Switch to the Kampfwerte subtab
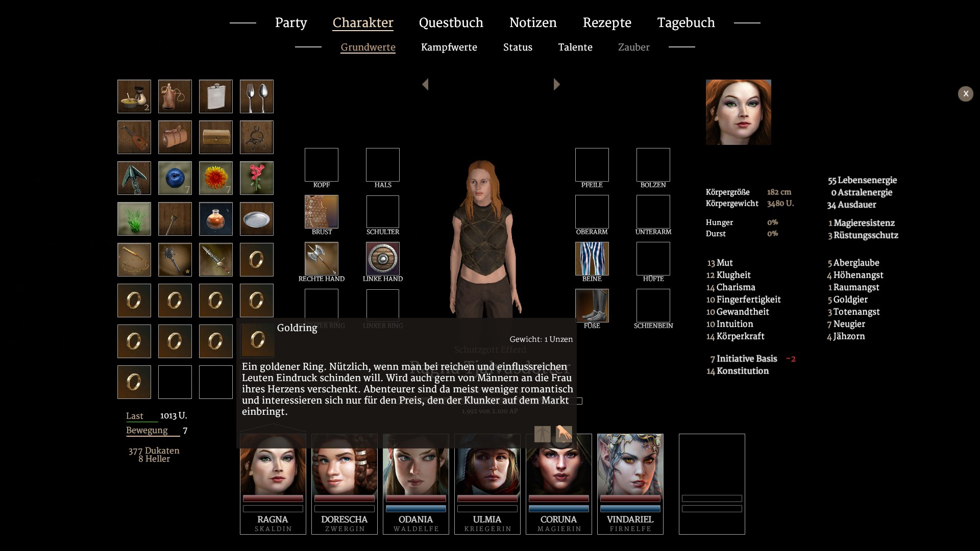Screen dimensions: 980x551 pos(449,47)
